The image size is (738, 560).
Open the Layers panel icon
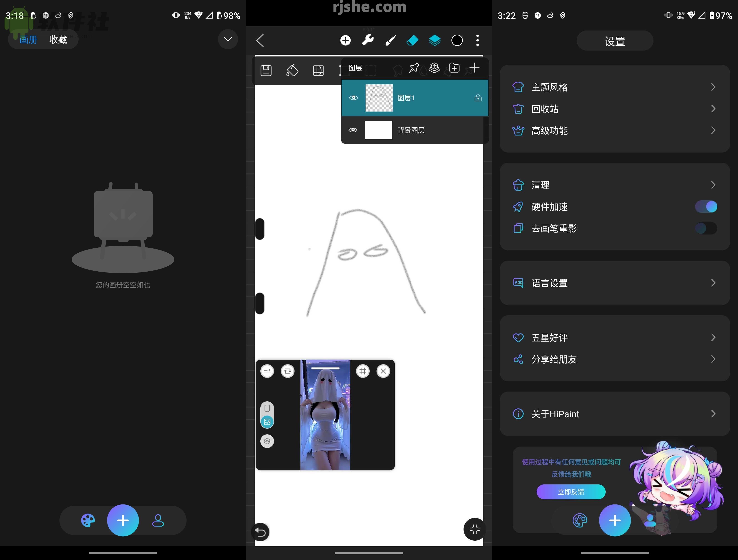point(434,40)
